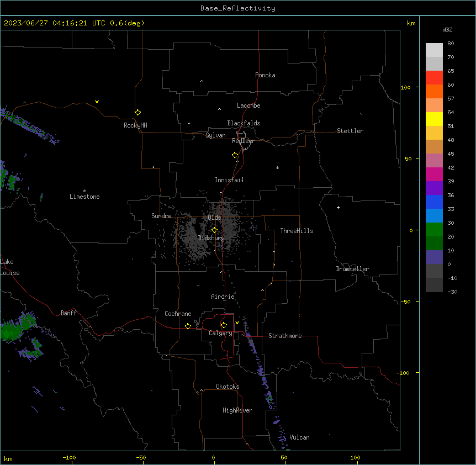This screenshot has width=476, height=465.
Task: Select the Limestone label
Action: [x=84, y=197]
